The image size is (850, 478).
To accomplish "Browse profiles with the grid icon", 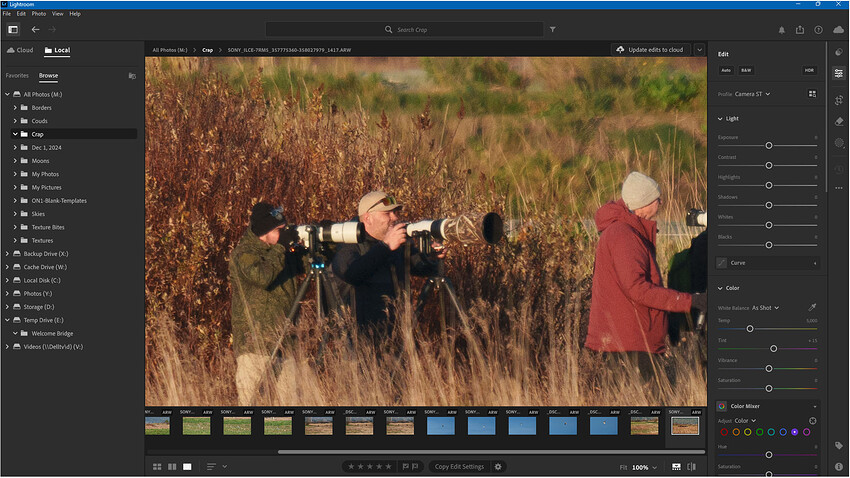I will click(x=812, y=94).
